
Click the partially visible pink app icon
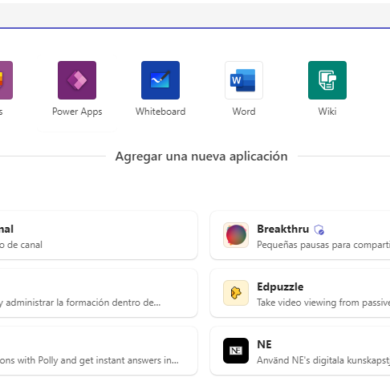pos(6,80)
